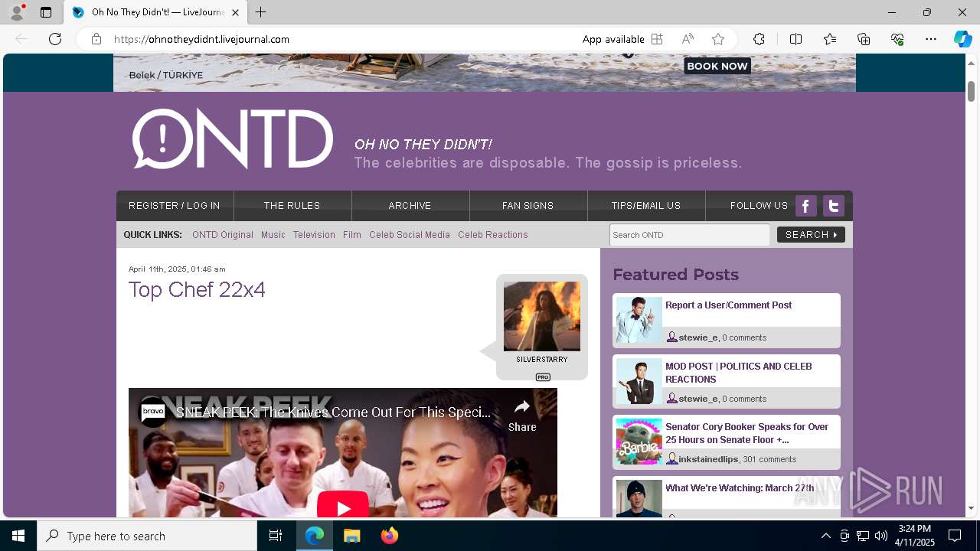Activate the Read aloud icon

(688, 39)
